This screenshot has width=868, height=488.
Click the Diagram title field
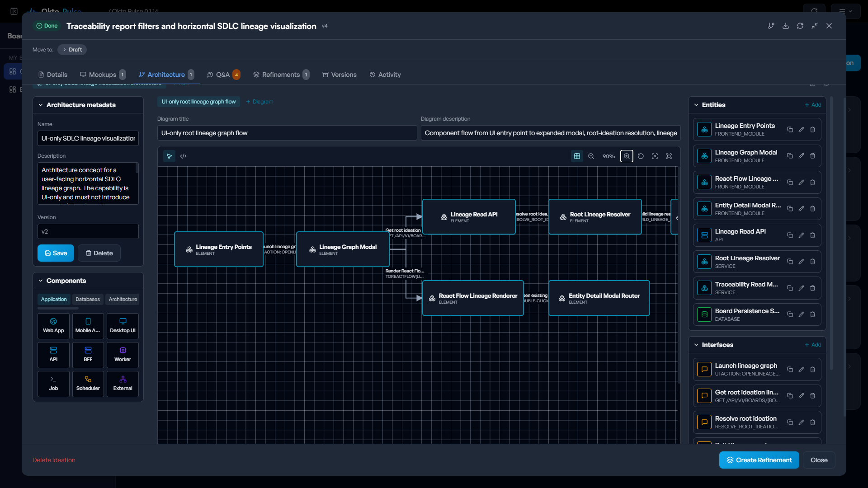click(x=287, y=133)
